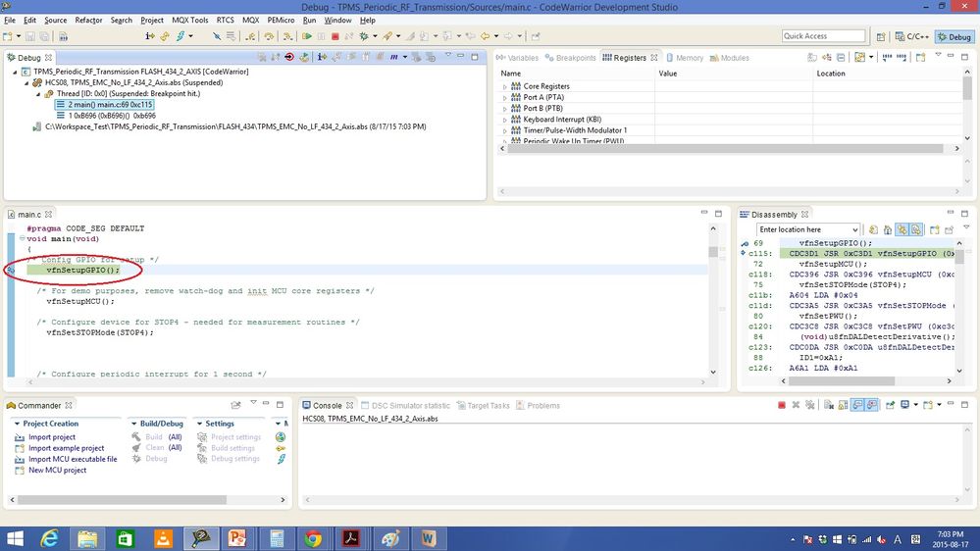The width and height of the screenshot is (980, 551).
Task: Click the Windows Start button
Action: point(15,538)
